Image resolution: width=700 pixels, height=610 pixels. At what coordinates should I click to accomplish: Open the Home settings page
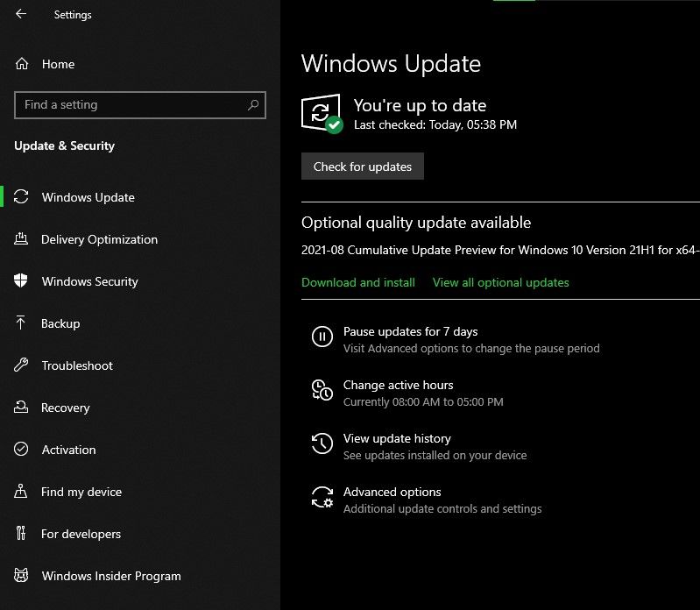click(58, 64)
